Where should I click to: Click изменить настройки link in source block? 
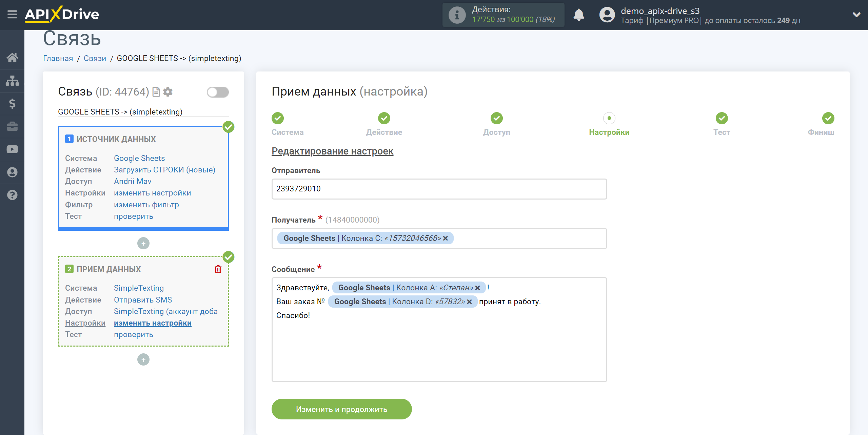coord(152,192)
